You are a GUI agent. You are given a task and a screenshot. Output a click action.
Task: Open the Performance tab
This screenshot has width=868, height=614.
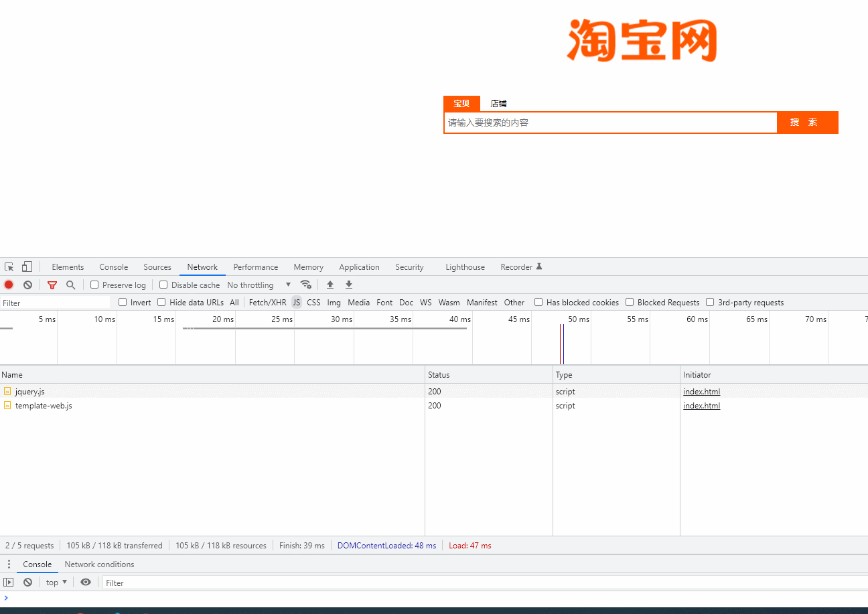point(256,266)
